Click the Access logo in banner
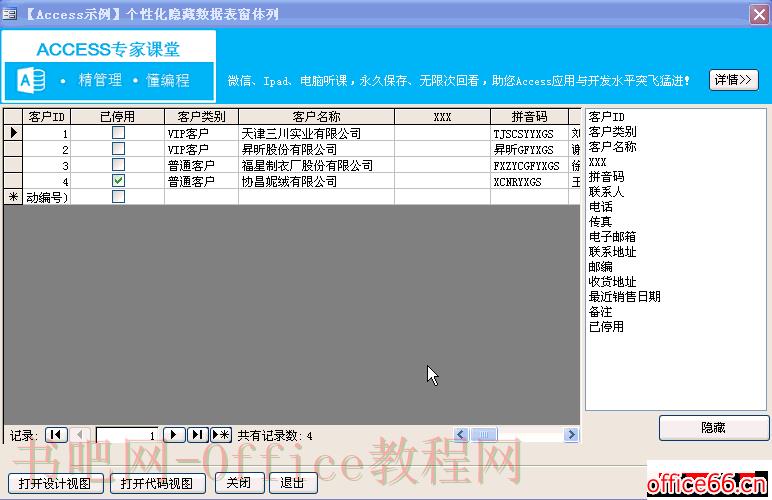 click(31, 80)
